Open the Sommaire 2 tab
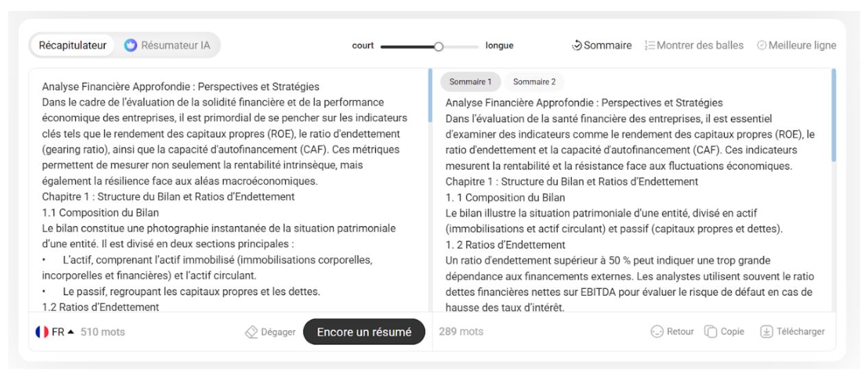Viewport: 868px width, 383px height. (x=533, y=82)
